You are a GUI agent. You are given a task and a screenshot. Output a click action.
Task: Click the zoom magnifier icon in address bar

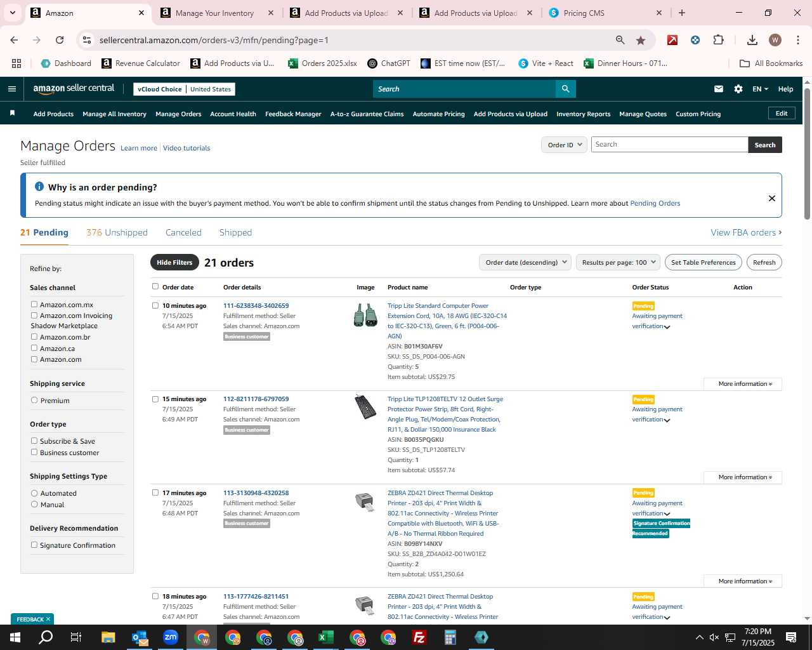click(x=620, y=40)
